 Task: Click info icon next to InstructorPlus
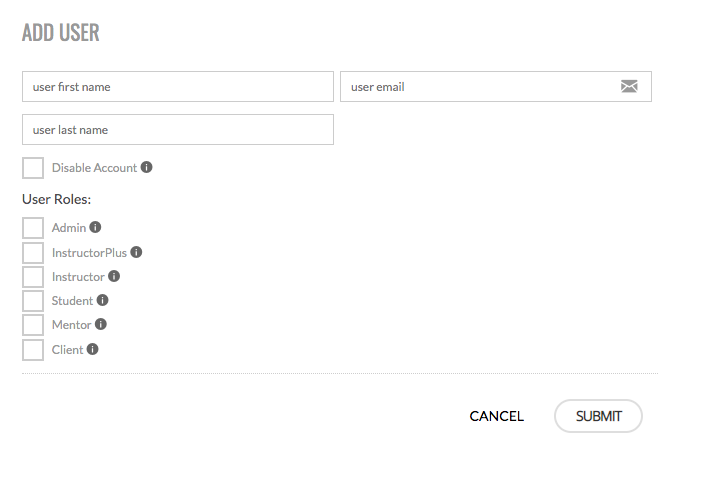click(x=137, y=253)
